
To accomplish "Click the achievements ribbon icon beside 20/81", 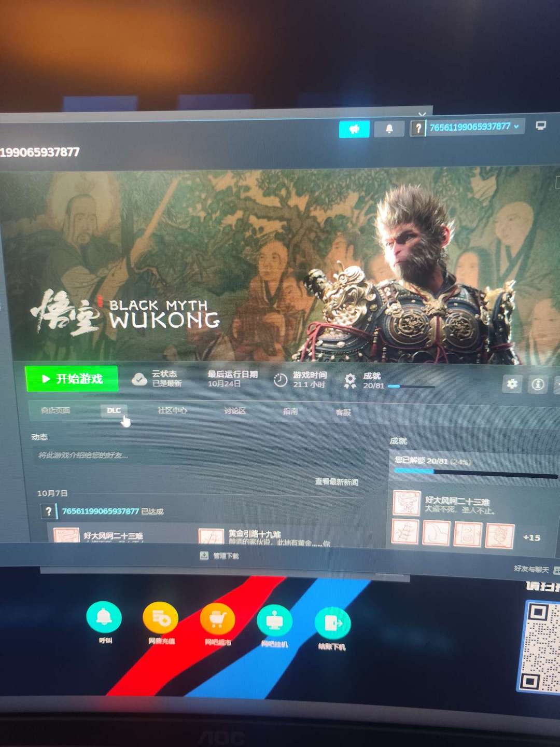I will (x=350, y=381).
